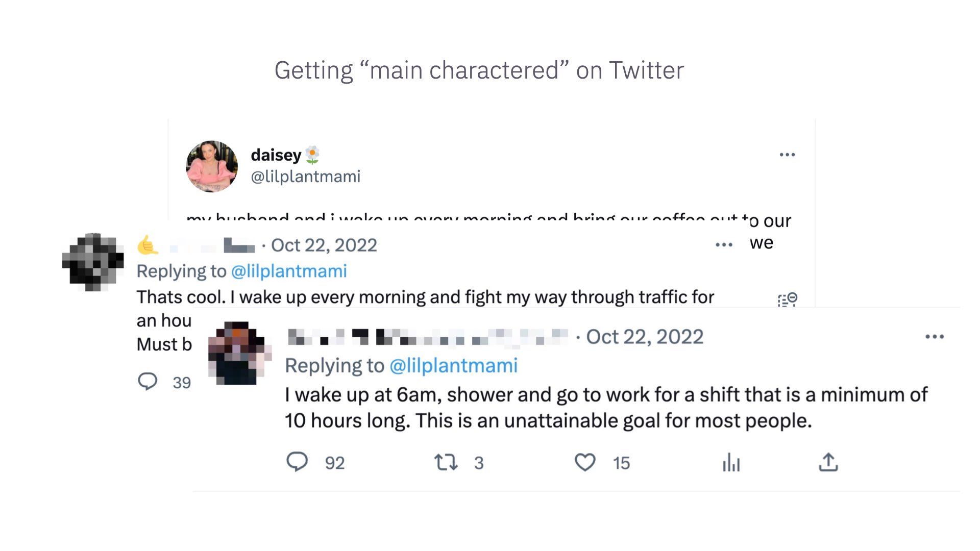
Task: Click the share upload icon on reply
Action: [828, 462]
